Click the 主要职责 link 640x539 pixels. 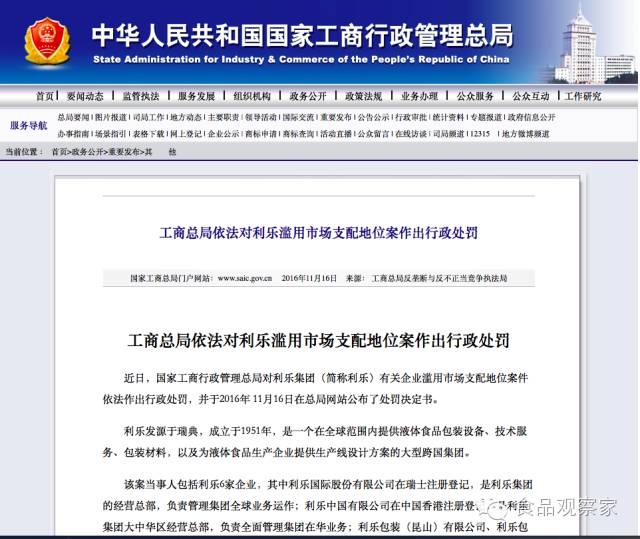point(223,118)
